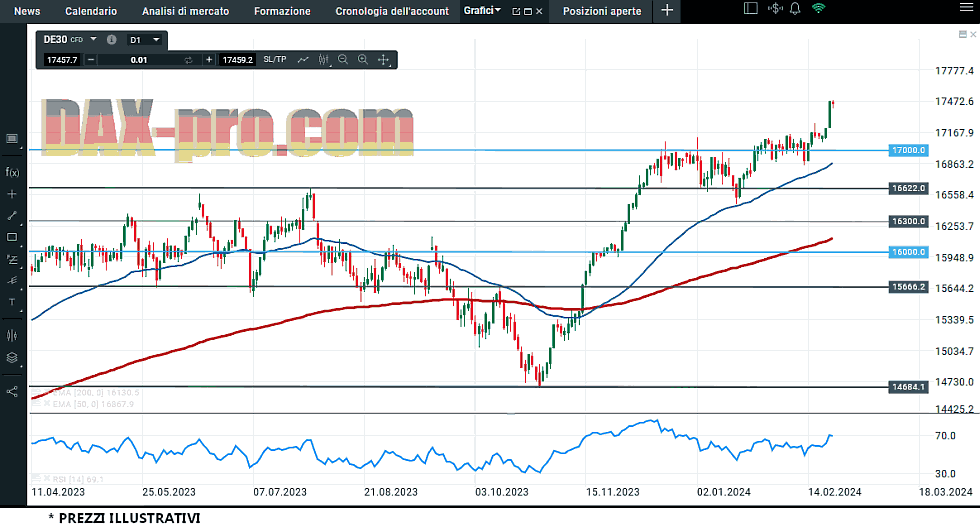Select the text annotation tool

pos(12,303)
